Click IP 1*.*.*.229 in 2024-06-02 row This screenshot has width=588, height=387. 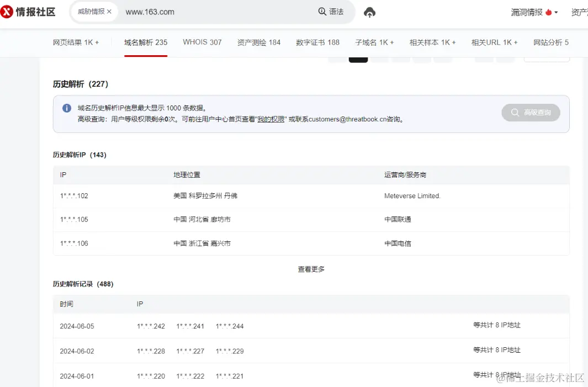tap(230, 351)
